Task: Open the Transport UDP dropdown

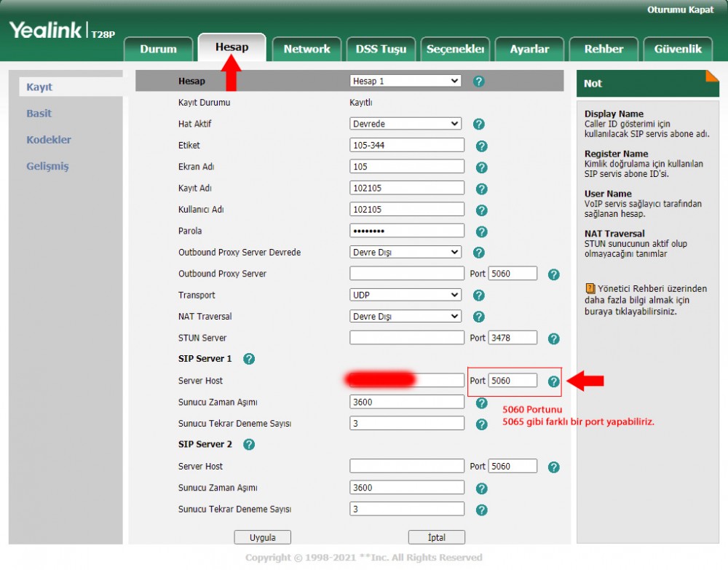Action: pyautogui.click(x=405, y=295)
